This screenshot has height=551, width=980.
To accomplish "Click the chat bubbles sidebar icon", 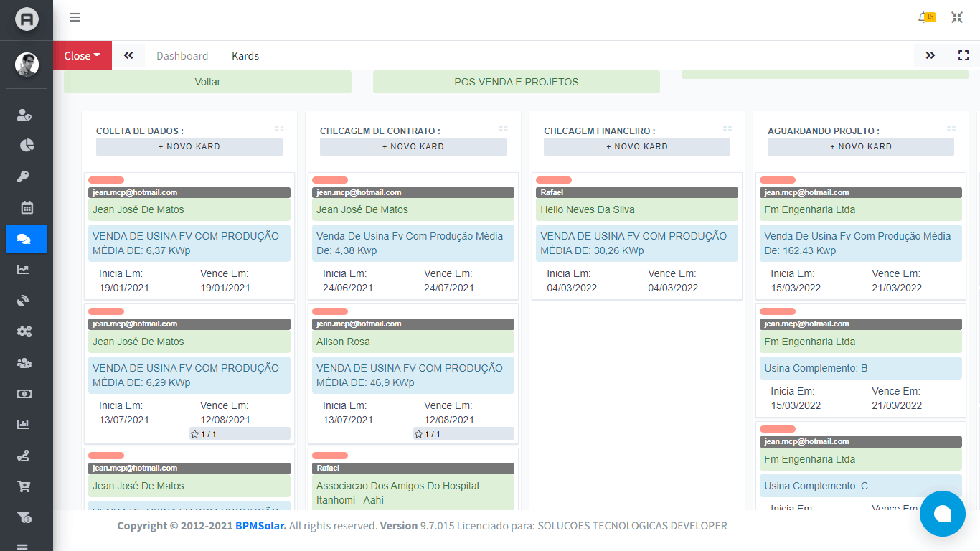I will click(27, 239).
